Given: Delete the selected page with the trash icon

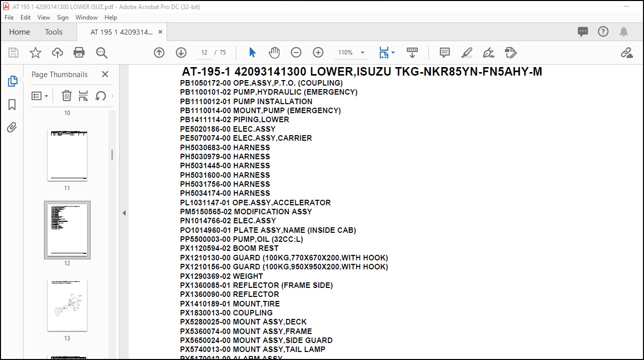Looking at the screenshot, I should tap(67, 96).
